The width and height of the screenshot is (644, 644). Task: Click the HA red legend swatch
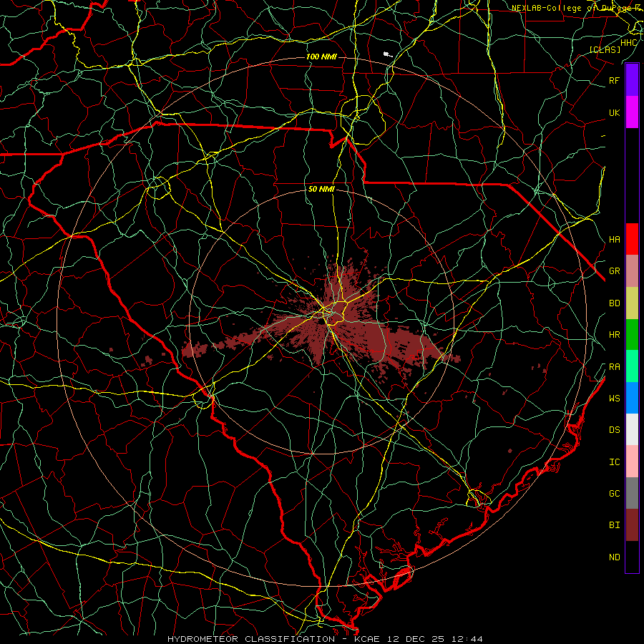tap(632, 239)
